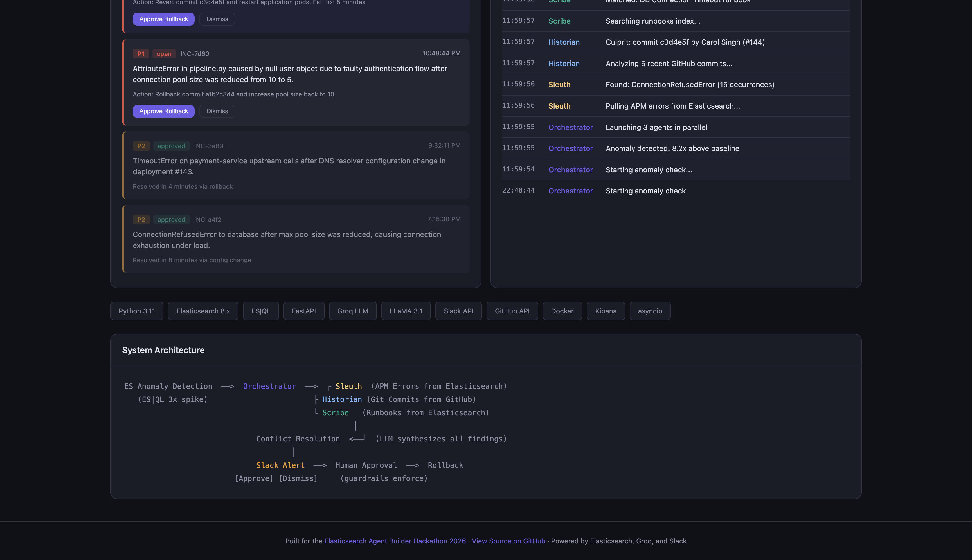
Task: Dismiss the INC-7d60 incident
Action: [x=217, y=111]
